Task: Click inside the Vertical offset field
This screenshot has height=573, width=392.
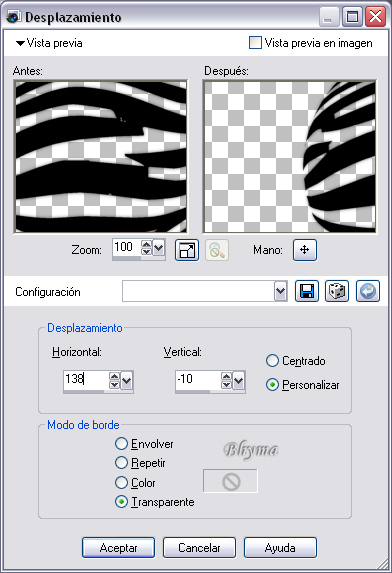Action: [x=198, y=380]
